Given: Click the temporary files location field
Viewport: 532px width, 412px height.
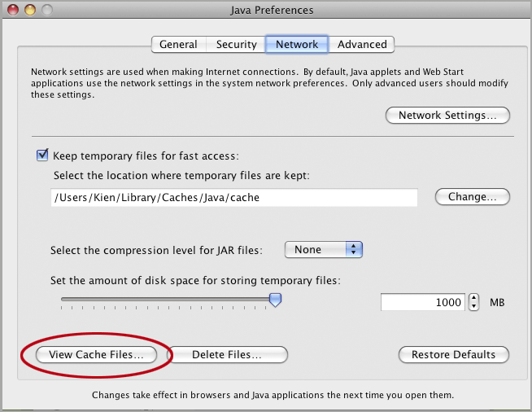Looking at the screenshot, I should (233, 197).
